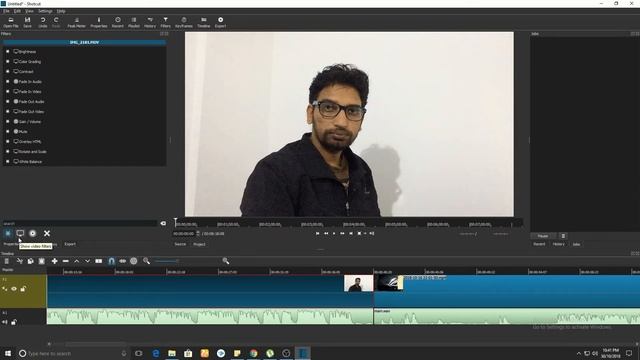Undo the last action

pyautogui.click(x=43, y=22)
